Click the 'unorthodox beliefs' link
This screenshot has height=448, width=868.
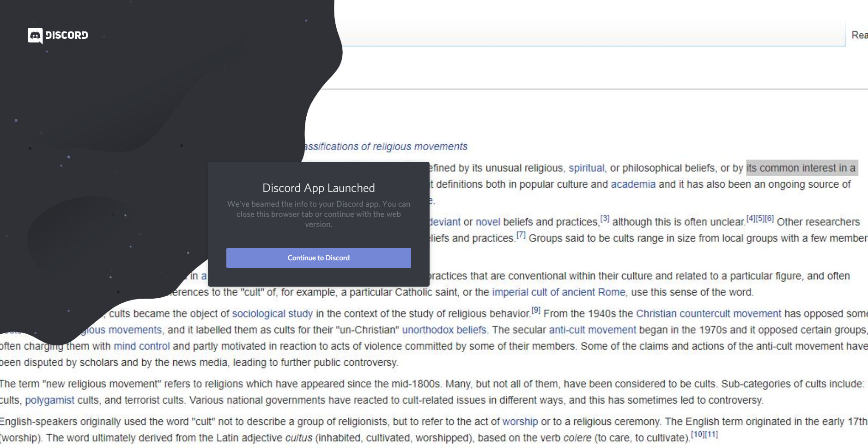pyautogui.click(x=444, y=330)
